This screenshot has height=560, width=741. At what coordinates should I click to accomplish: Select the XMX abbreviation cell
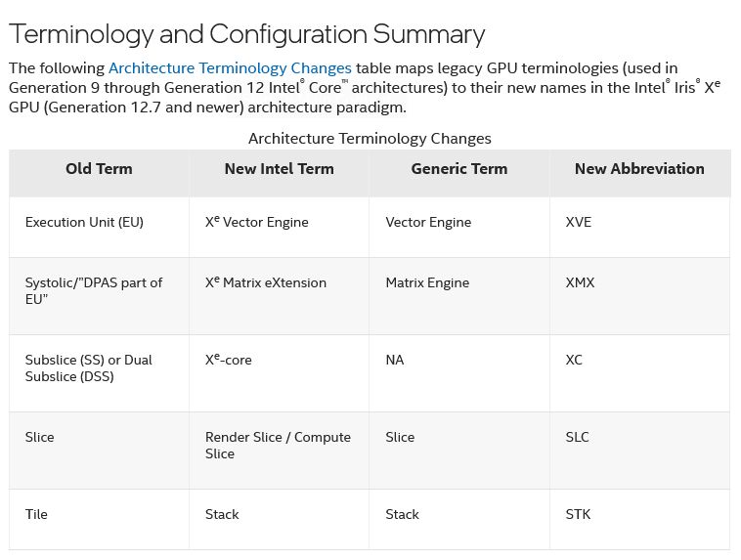[580, 283]
